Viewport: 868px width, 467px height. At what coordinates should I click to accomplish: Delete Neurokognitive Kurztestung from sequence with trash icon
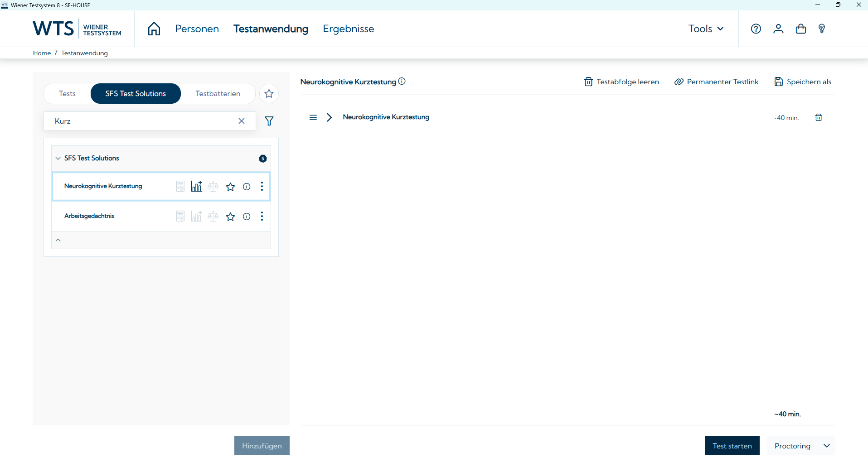point(819,117)
